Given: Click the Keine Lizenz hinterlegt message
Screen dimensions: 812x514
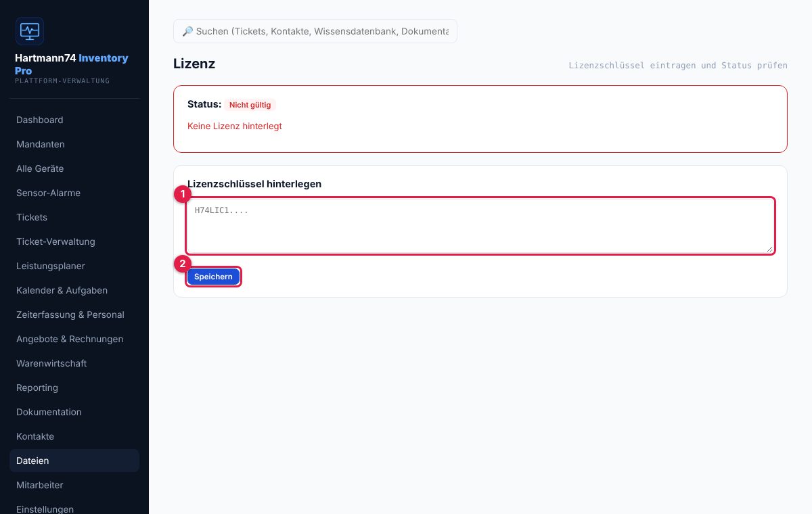Looking at the screenshot, I should click(x=235, y=126).
